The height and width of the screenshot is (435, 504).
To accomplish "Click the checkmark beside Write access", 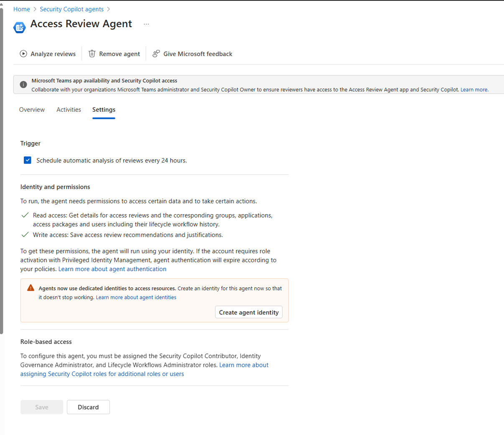I will click(25, 235).
